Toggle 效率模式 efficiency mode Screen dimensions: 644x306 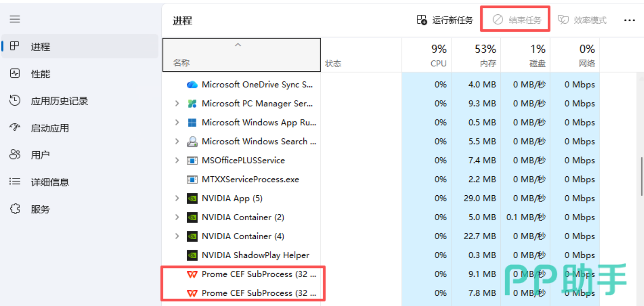[582, 20]
